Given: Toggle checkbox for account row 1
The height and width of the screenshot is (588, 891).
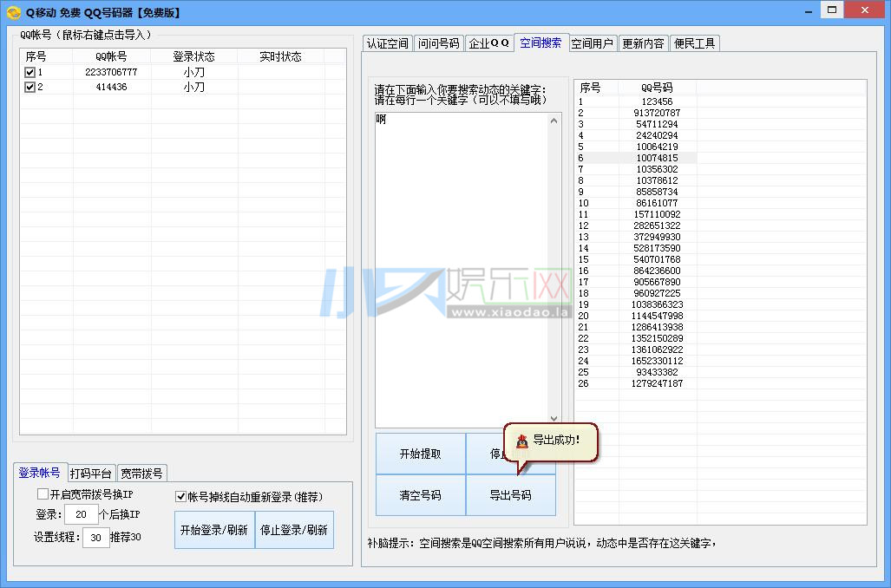Looking at the screenshot, I should pos(30,73).
